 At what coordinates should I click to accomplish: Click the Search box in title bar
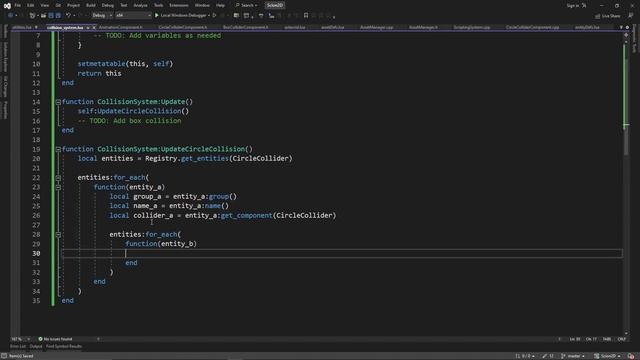[247, 5]
